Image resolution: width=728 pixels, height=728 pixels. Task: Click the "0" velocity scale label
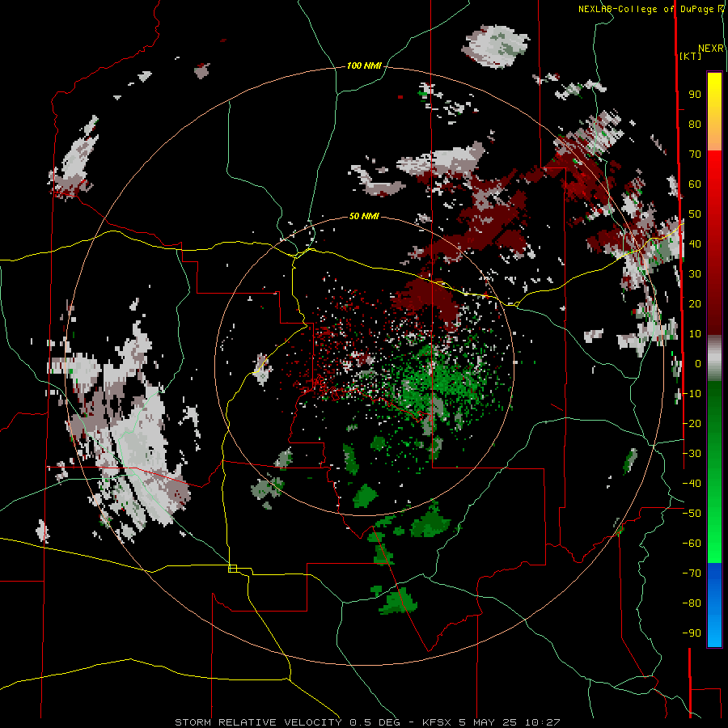tap(698, 363)
